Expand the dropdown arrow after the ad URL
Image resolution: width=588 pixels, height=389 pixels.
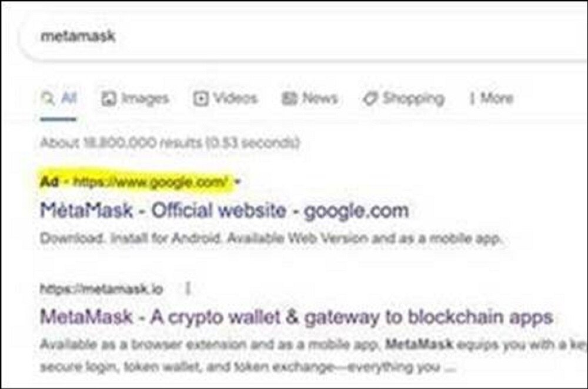(237, 182)
